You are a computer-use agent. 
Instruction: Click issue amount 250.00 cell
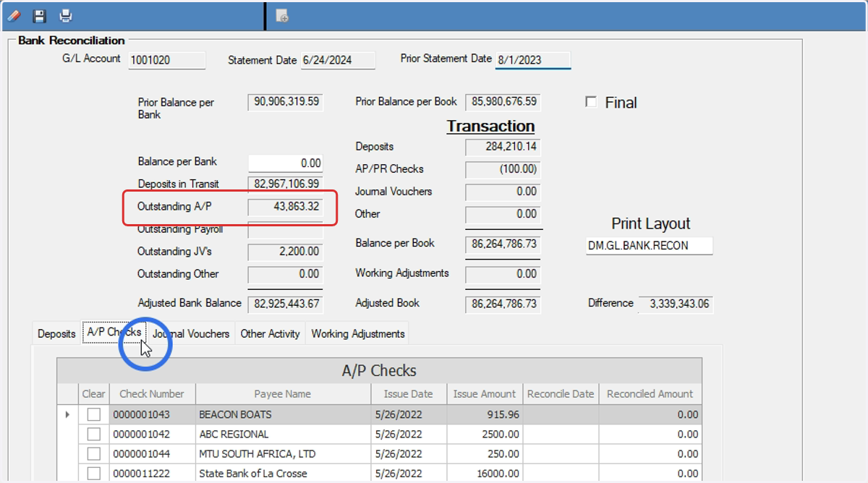click(485, 453)
